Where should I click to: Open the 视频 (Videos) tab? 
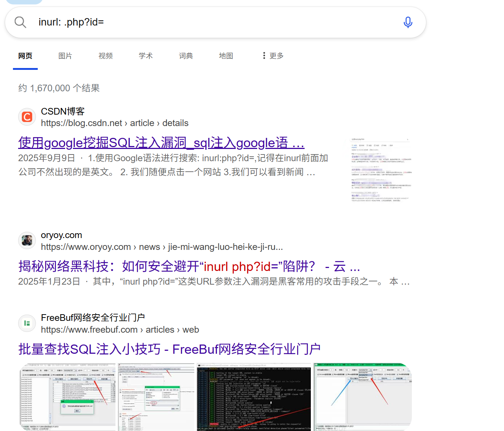click(105, 55)
